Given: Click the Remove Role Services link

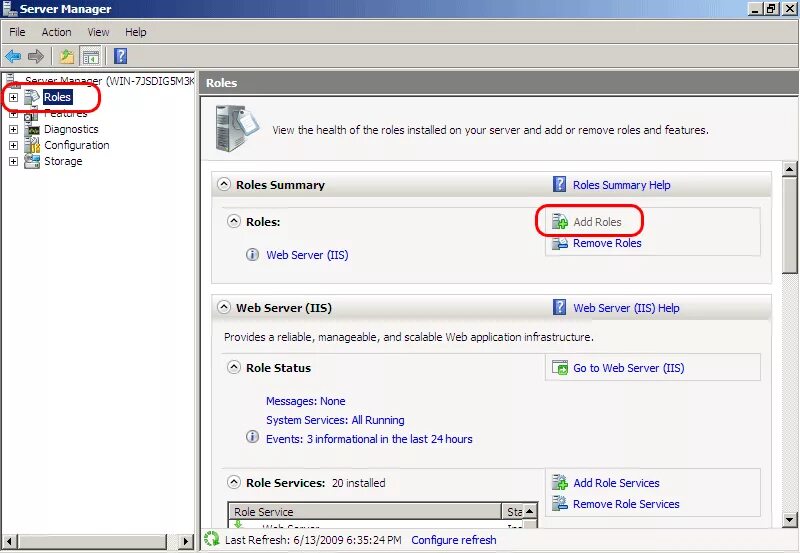Looking at the screenshot, I should (626, 505).
